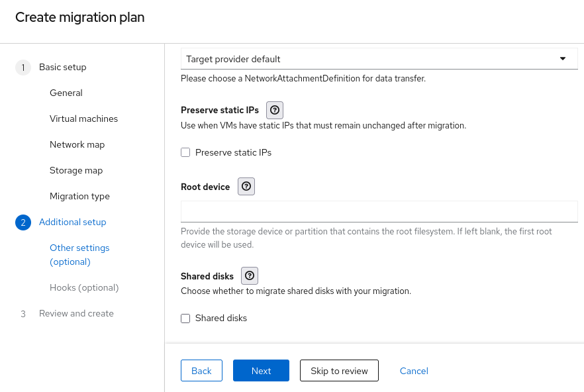This screenshot has height=392, width=584.
Task: Click the Next button
Action: tap(261, 371)
